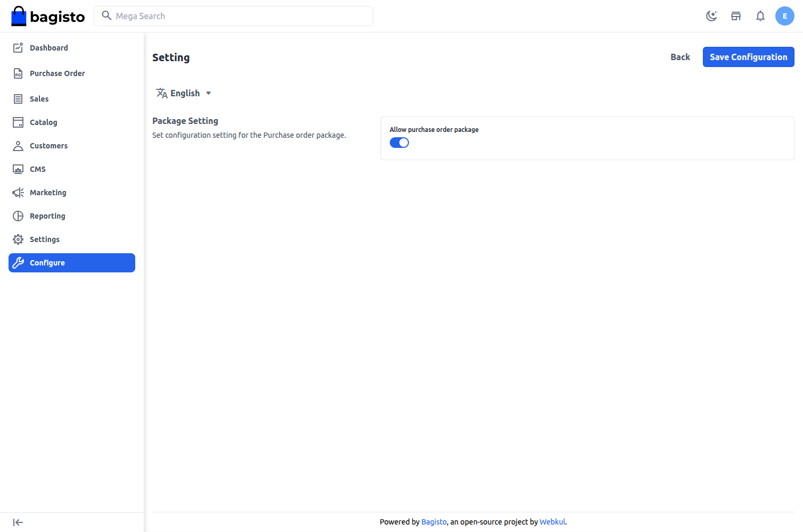Disable the Allow purchase order package toggle
Screen dimensions: 803x532
[x=399, y=143]
